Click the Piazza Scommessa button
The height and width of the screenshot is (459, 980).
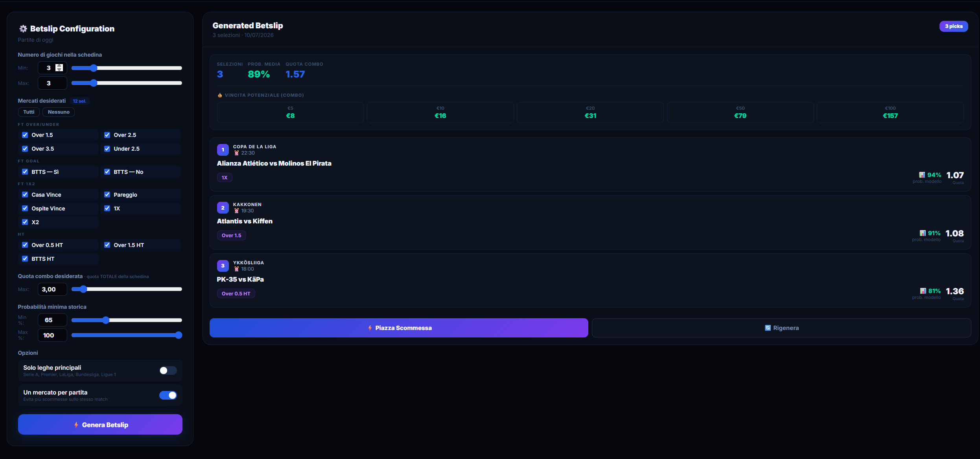[399, 328]
